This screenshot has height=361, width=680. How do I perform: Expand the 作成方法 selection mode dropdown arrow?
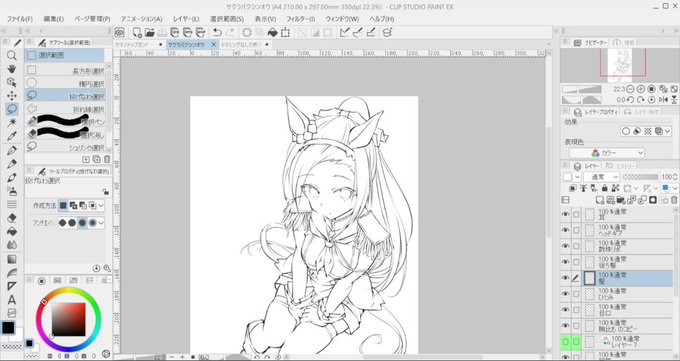click(x=101, y=205)
